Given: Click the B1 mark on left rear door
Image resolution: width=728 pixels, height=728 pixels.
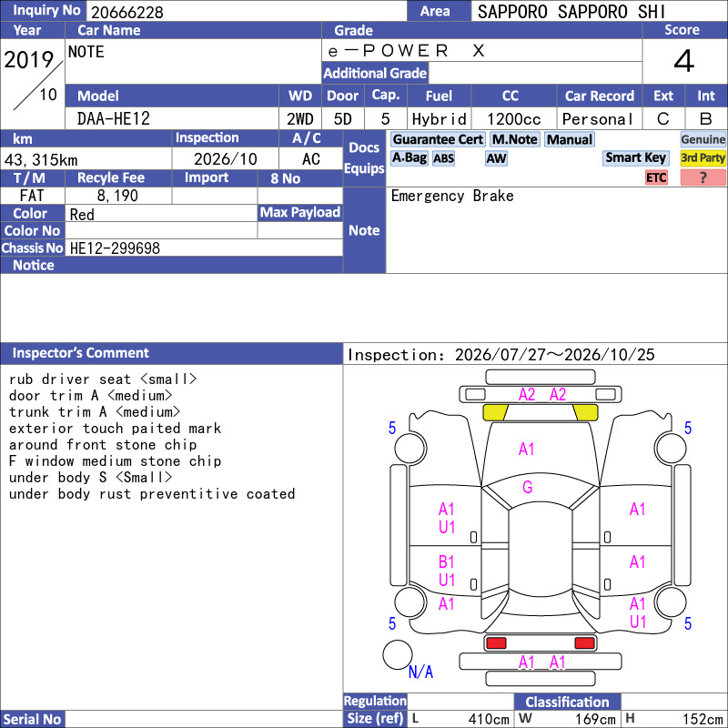Looking at the screenshot, I should click(446, 561).
